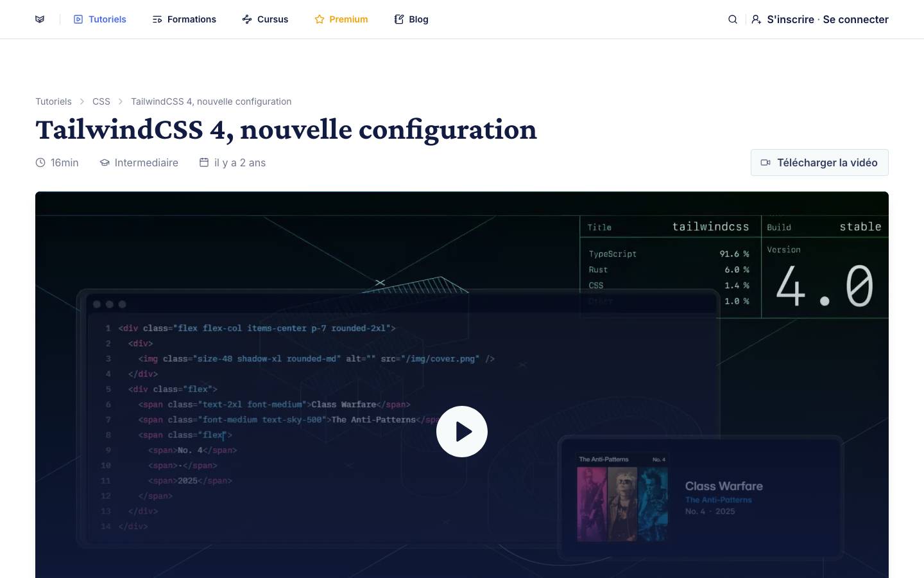Screen dimensions: 924x578
Task: Click the page title TailwindCSS 4, nouvelle configuration
Action: pyautogui.click(x=286, y=130)
